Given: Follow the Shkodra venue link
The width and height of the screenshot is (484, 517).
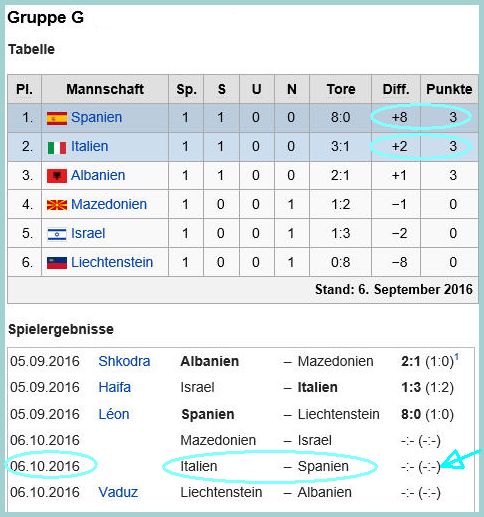Looking at the screenshot, I should 124,362.
